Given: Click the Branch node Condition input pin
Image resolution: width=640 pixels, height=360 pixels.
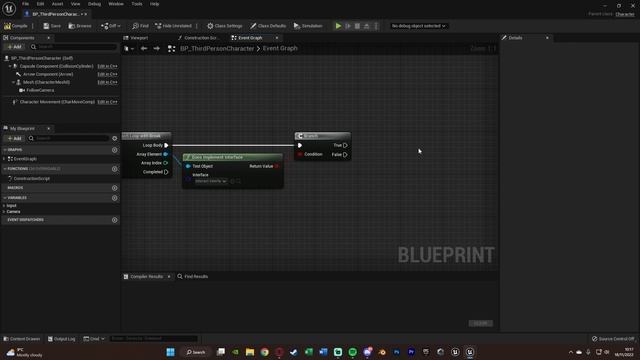Looking at the screenshot, I should pos(300,154).
